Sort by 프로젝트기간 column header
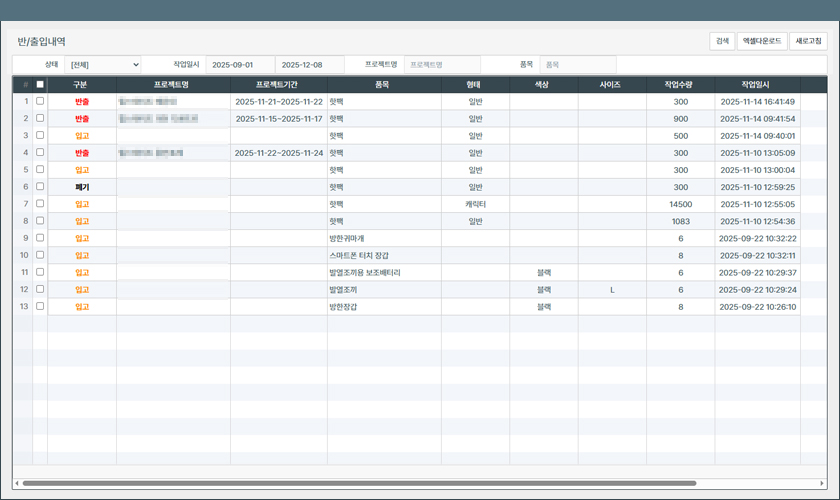The image size is (840, 500). [278, 85]
